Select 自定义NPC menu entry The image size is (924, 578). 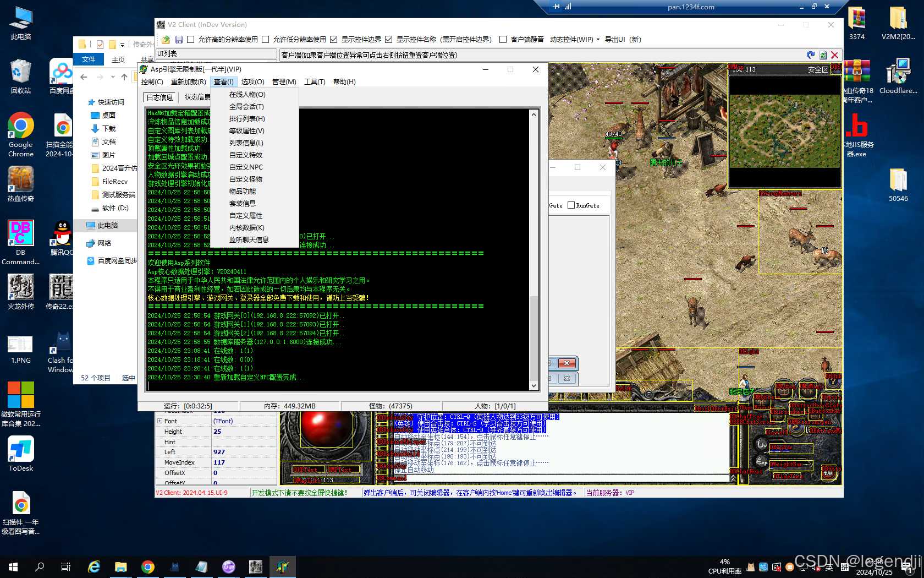[246, 167]
